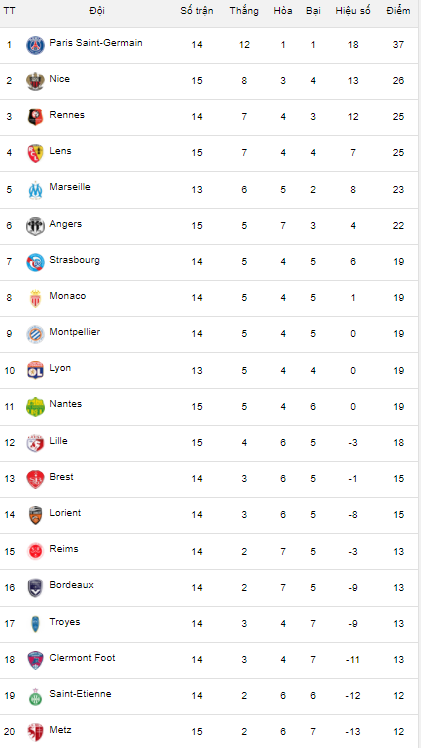Open the Marseille team logo
This screenshot has width=421, height=748.
click(x=35, y=189)
